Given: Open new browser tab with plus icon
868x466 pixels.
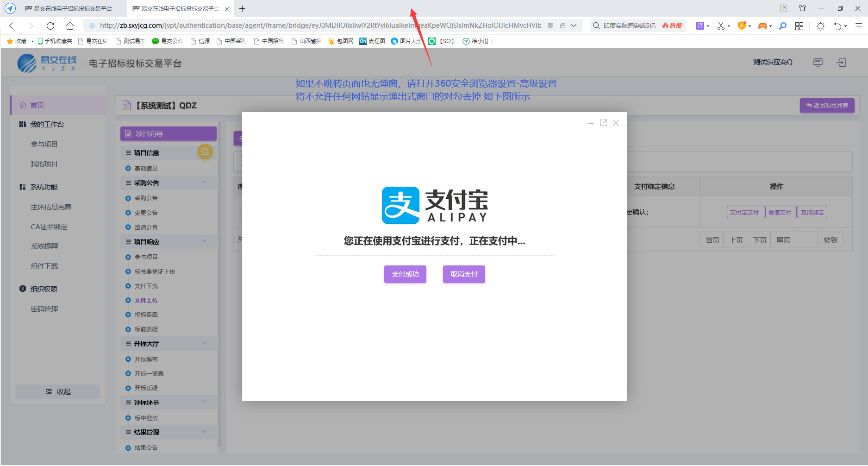Looking at the screenshot, I should (242, 8).
